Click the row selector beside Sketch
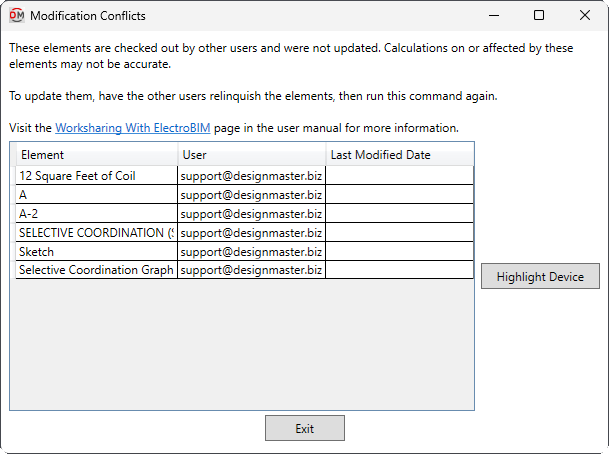 [x=13, y=252]
